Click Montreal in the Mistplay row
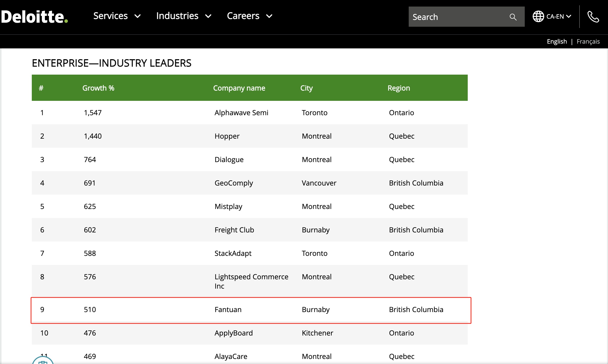 [x=317, y=206]
